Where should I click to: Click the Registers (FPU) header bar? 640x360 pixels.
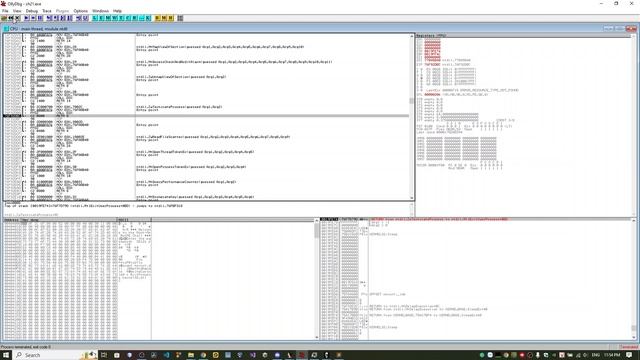pyautogui.click(x=523, y=36)
